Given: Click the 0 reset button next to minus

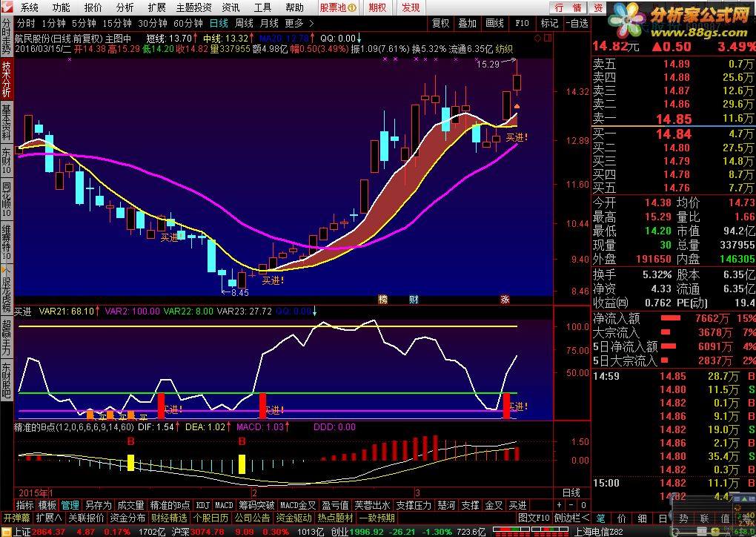Looking at the screenshot, I should tap(583, 505).
